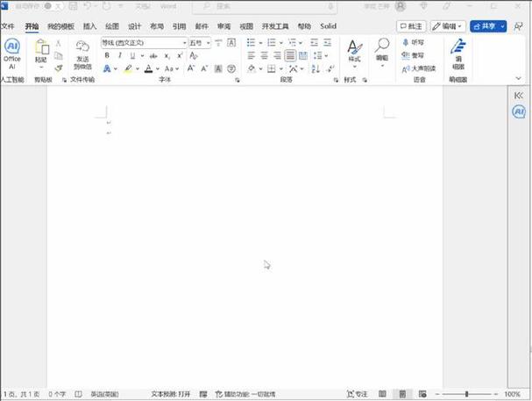This screenshot has height=401, width=532.
Task: Switch to Read Mode view
Action: pos(382,394)
